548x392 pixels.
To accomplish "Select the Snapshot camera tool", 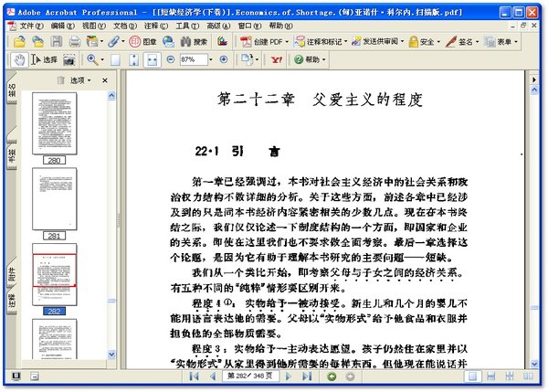I will tap(69, 60).
